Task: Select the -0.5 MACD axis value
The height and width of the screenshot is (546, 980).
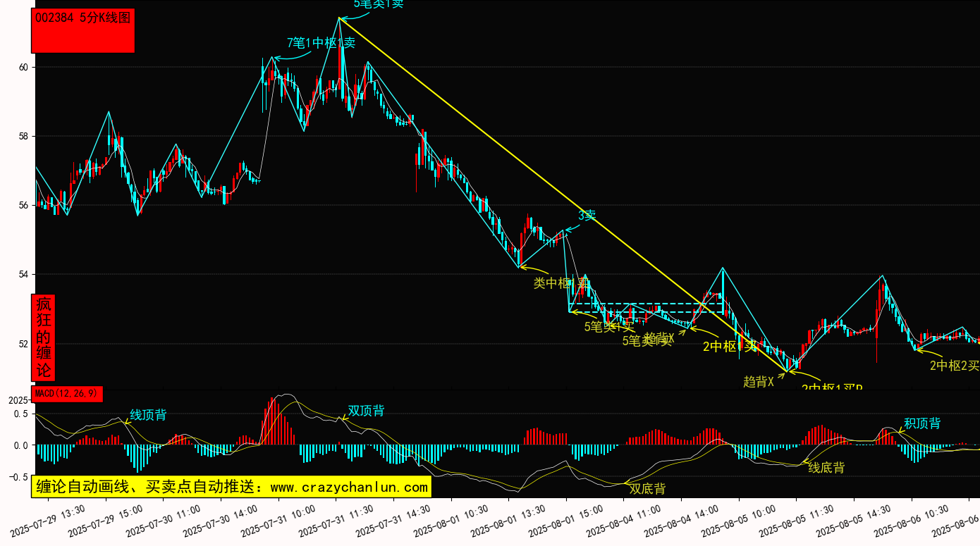Action: coord(20,477)
